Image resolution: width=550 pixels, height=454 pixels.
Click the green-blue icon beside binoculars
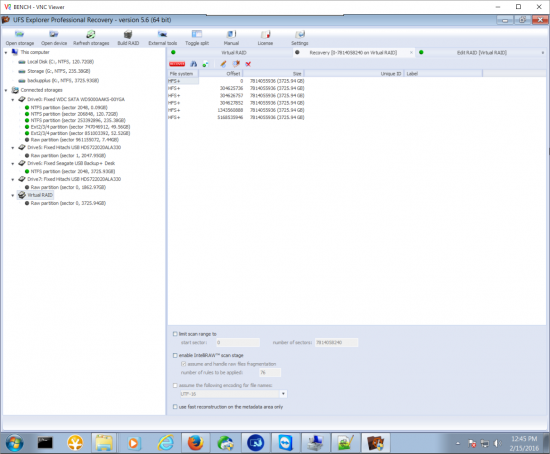(x=205, y=64)
